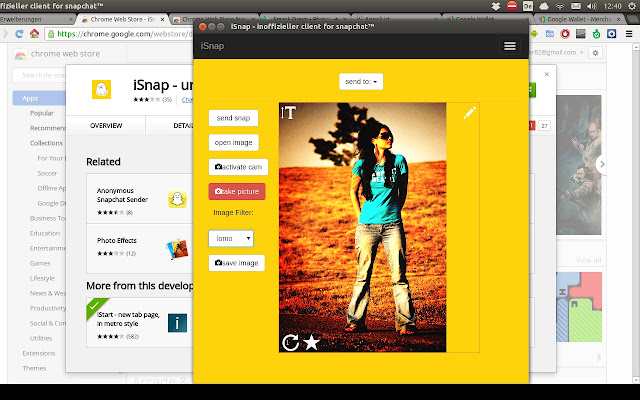Click the red 'take picture' button
This screenshot has width=640, height=400.
tap(237, 191)
